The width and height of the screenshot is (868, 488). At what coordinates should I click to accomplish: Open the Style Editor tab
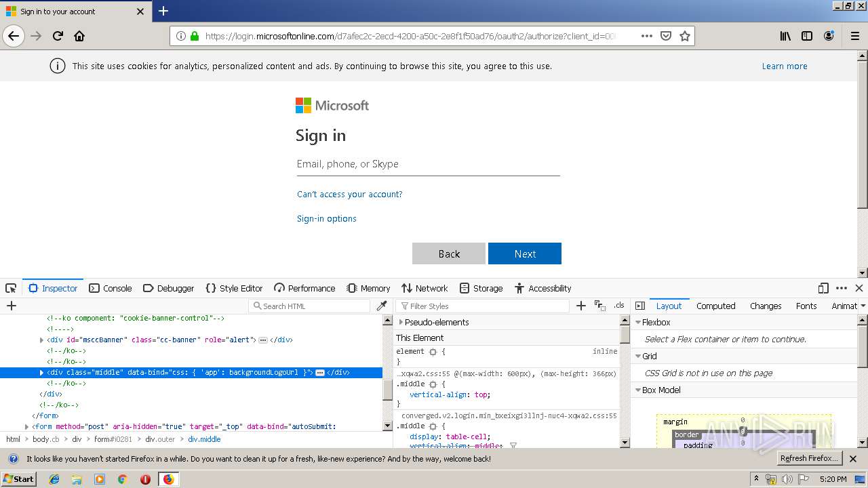click(x=234, y=288)
